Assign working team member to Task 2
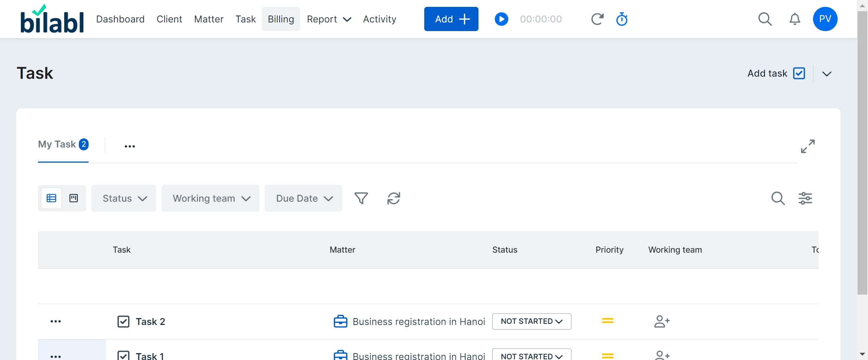 662,321
